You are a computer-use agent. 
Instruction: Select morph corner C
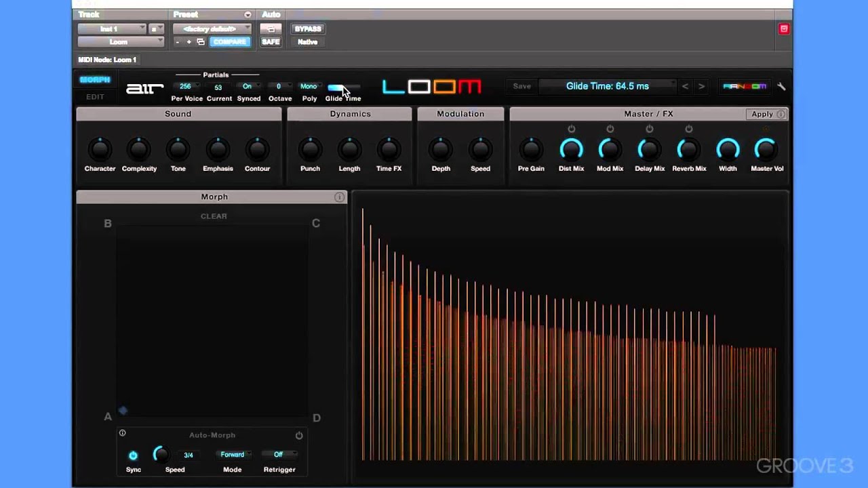[316, 223]
